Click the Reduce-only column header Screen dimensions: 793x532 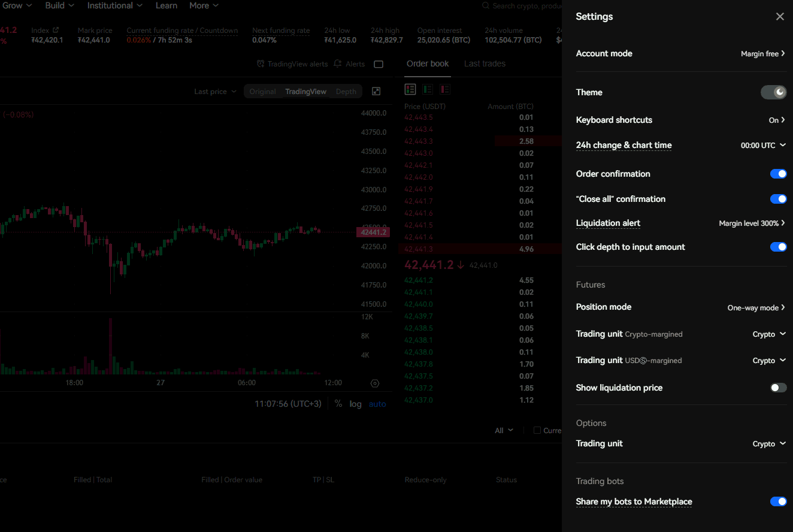pyautogui.click(x=425, y=480)
